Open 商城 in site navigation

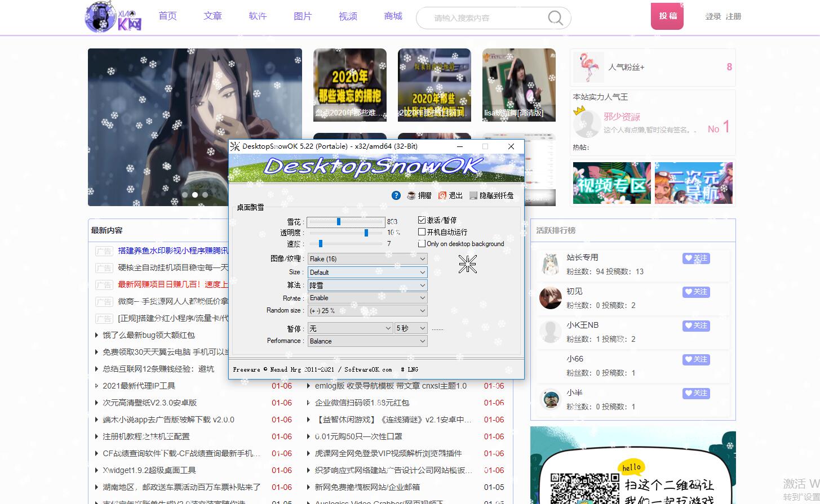(x=393, y=16)
